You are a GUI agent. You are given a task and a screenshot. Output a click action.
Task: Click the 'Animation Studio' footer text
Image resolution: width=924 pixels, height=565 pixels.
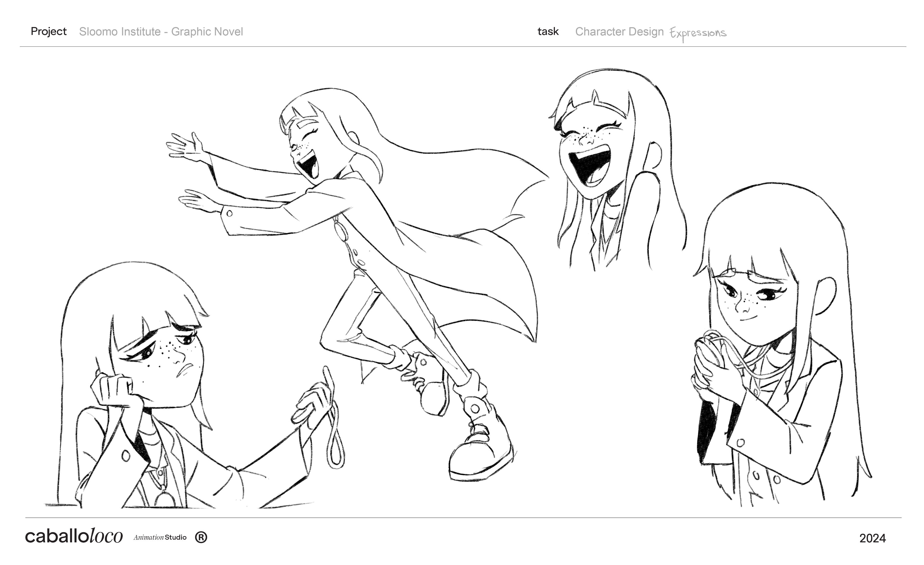pyautogui.click(x=160, y=537)
